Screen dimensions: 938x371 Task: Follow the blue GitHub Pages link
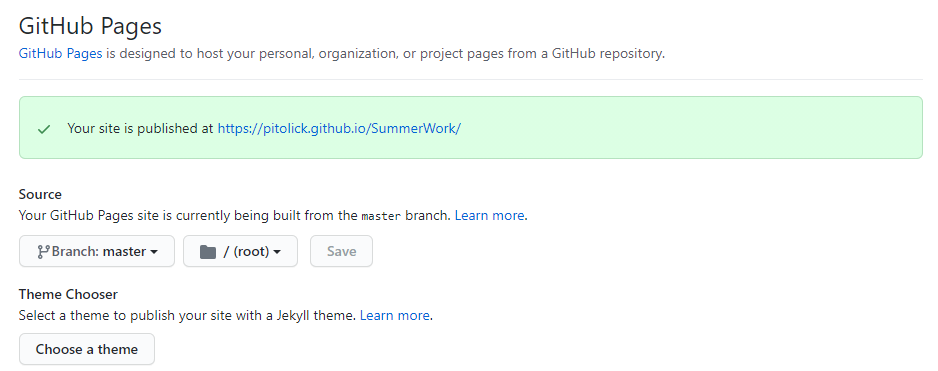click(60, 53)
